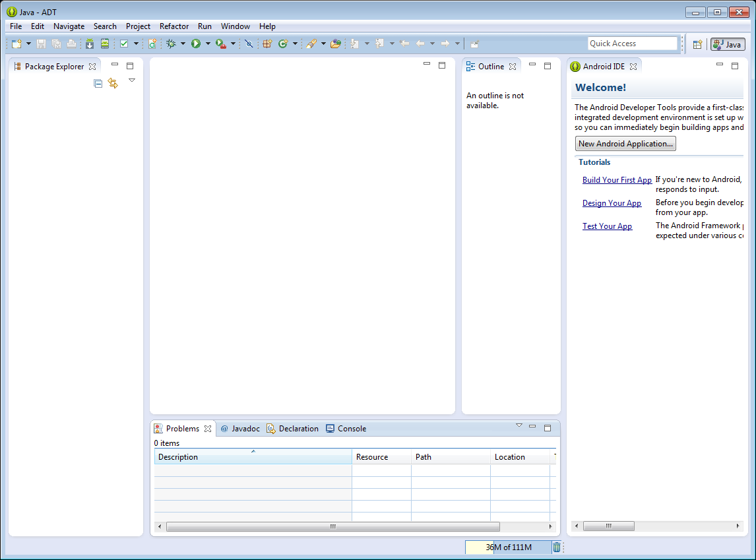Viewport: 756px width, 560px height.
Task: Click the Quick Access search field
Action: [x=632, y=44]
